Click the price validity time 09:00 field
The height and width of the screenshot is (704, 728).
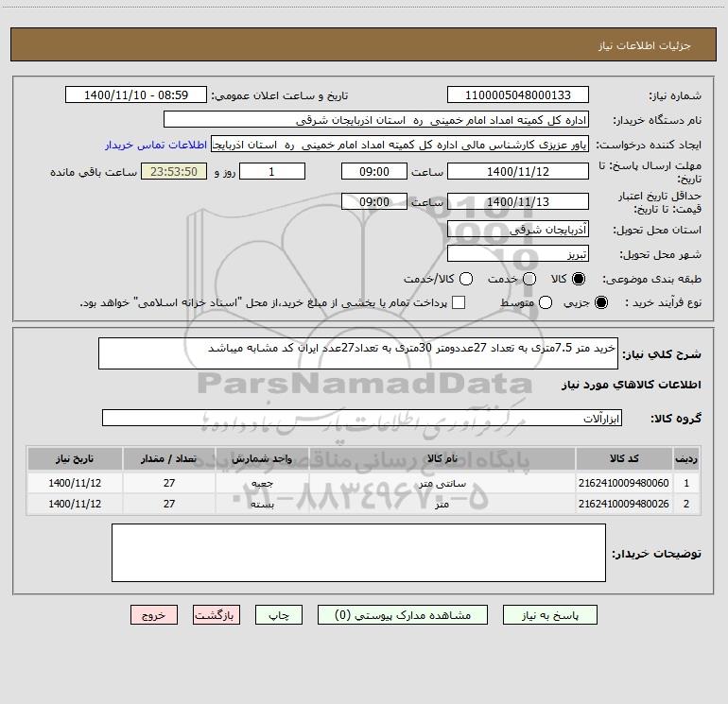[374, 201]
